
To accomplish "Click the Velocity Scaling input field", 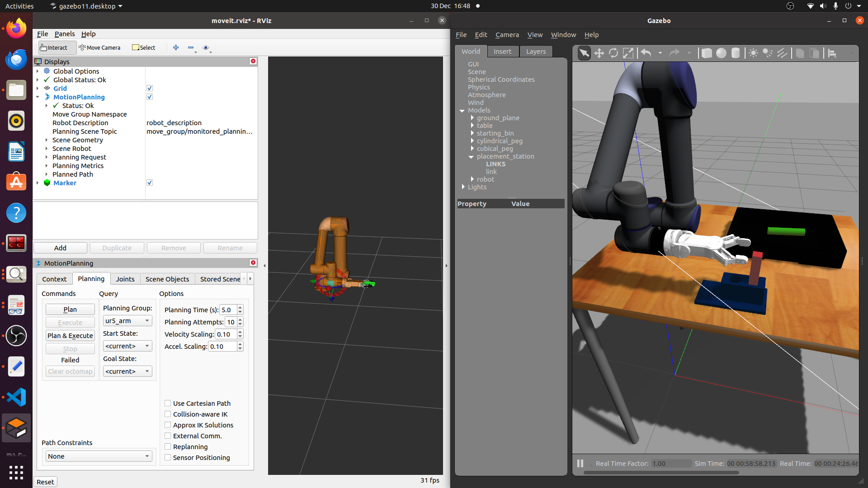I will click(226, 334).
